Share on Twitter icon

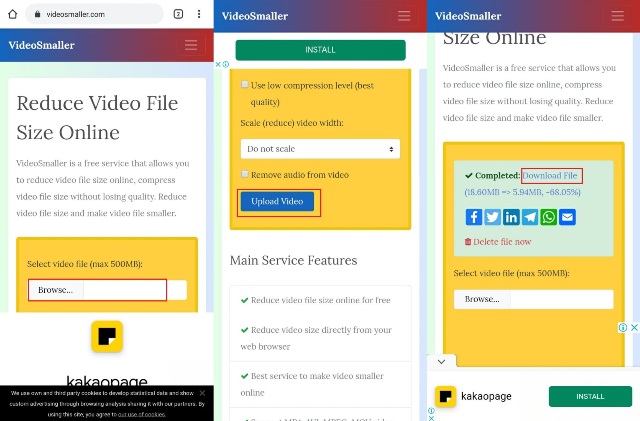(492, 217)
